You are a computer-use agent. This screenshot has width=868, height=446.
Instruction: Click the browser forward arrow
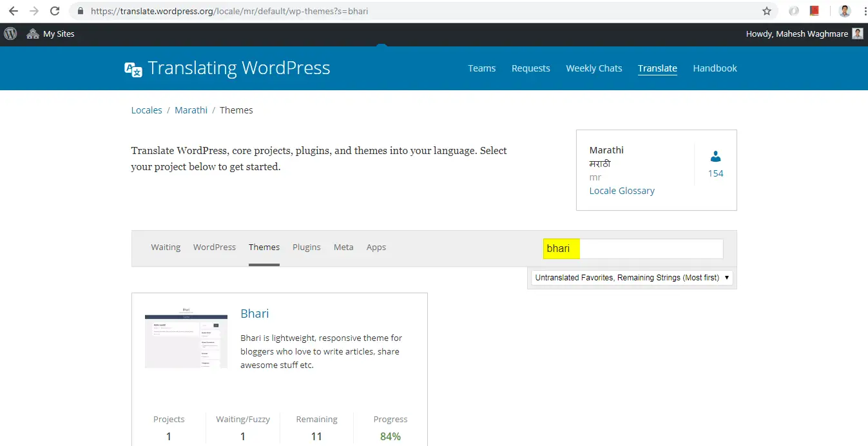tap(34, 11)
